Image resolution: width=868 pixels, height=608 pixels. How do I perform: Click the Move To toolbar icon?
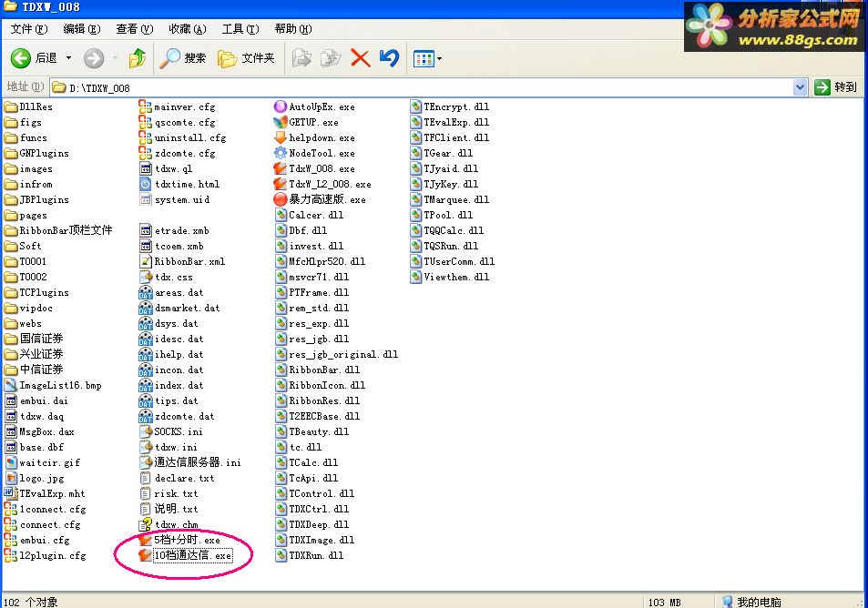point(301,58)
